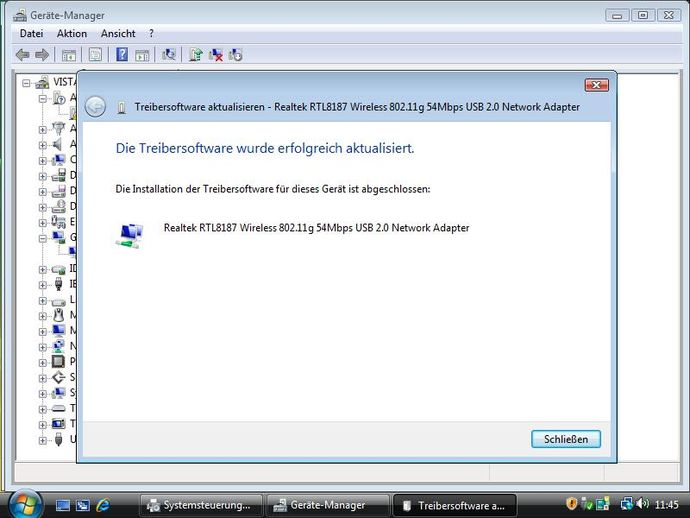Select the disk drive icon next to L

(59, 302)
